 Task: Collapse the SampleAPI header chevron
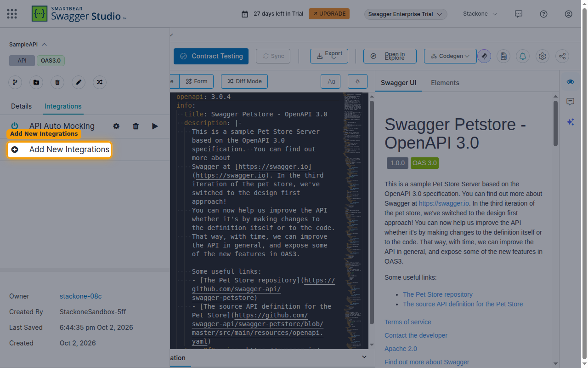coord(44,45)
